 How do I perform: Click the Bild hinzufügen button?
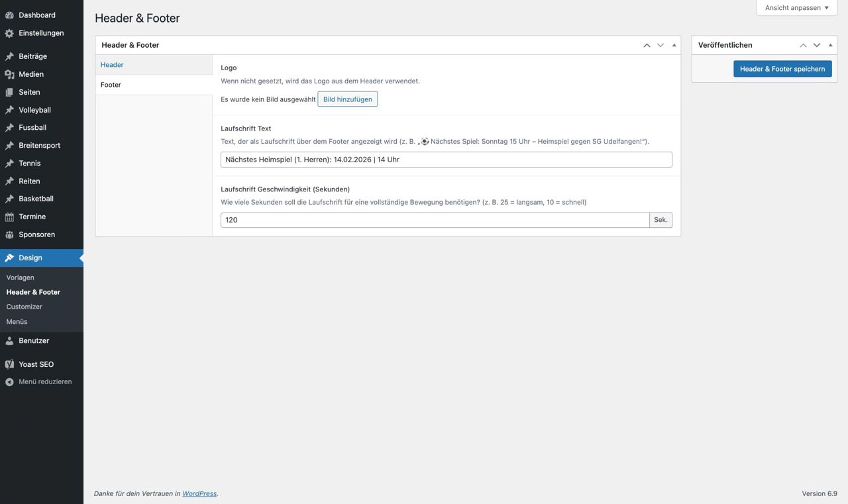347,99
